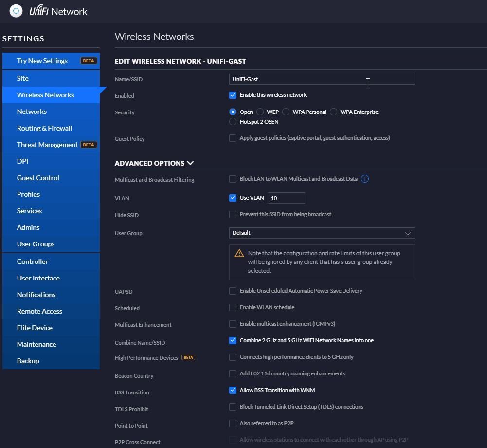Click the BETA badge on Try New Settings

pyautogui.click(x=89, y=61)
